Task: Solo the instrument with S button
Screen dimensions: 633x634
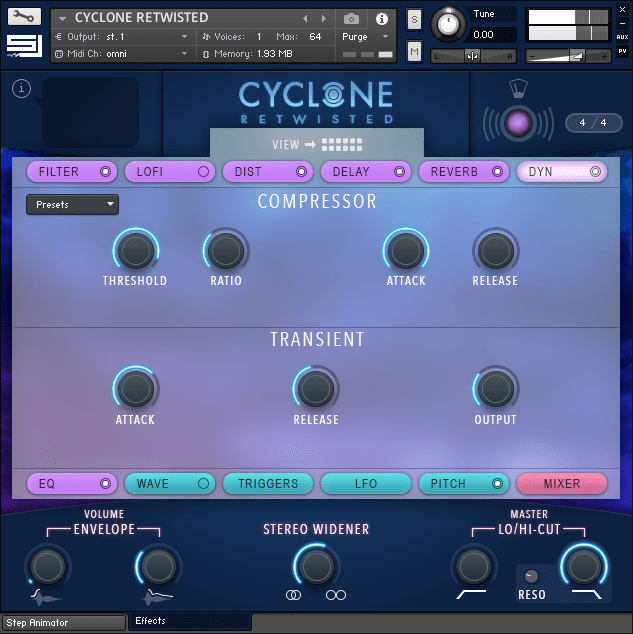Action: click(x=414, y=21)
